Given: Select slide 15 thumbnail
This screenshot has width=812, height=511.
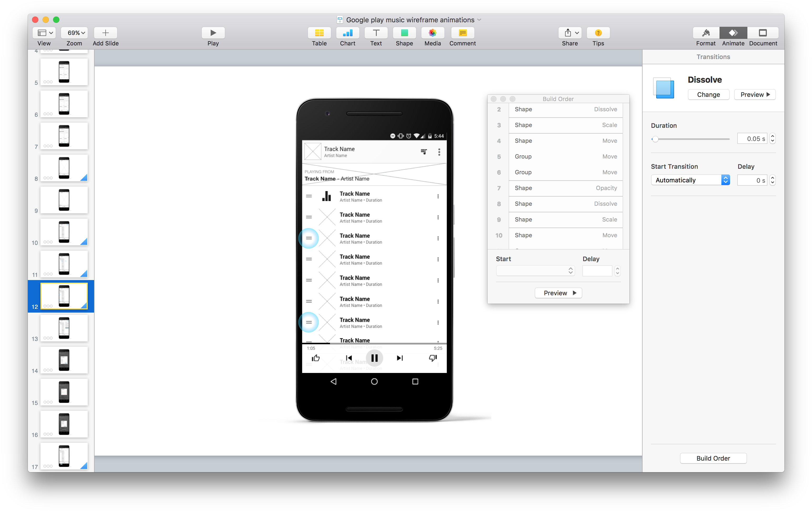Looking at the screenshot, I should click(64, 392).
